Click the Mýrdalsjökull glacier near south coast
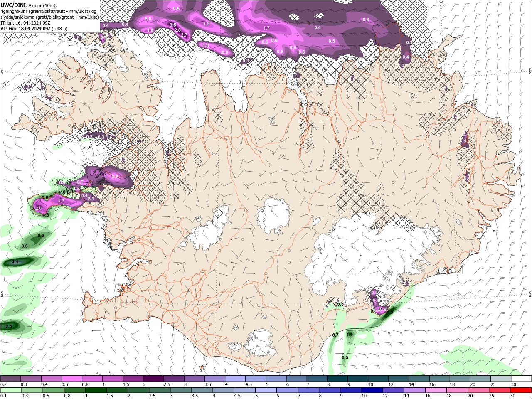The width and height of the screenshot is (532, 399). [x=260, y=343]
